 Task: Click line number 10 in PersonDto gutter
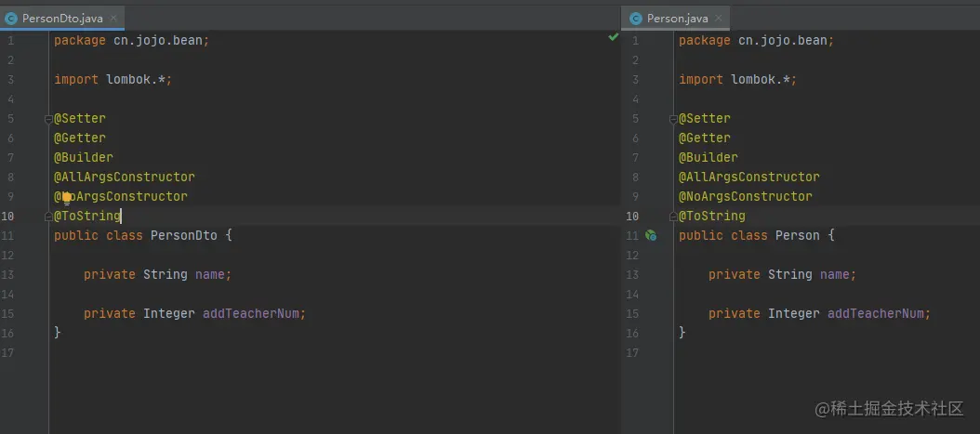(7, 216)
